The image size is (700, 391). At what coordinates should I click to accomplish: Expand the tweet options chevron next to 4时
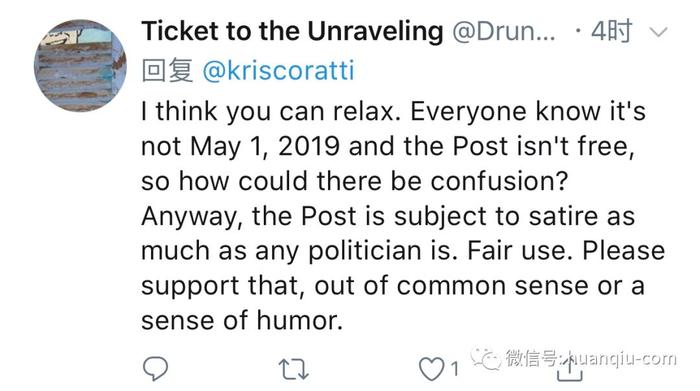pos(658,32)
